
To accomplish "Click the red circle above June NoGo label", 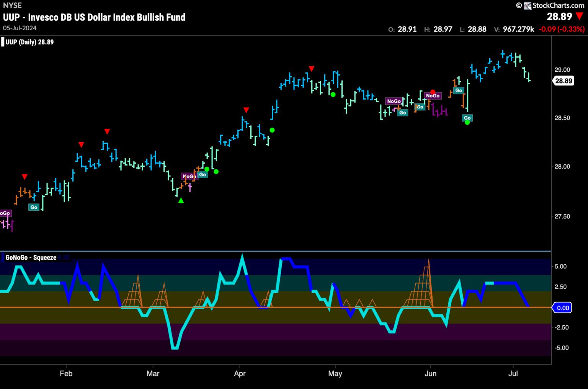I will click(x=433, y=91).
